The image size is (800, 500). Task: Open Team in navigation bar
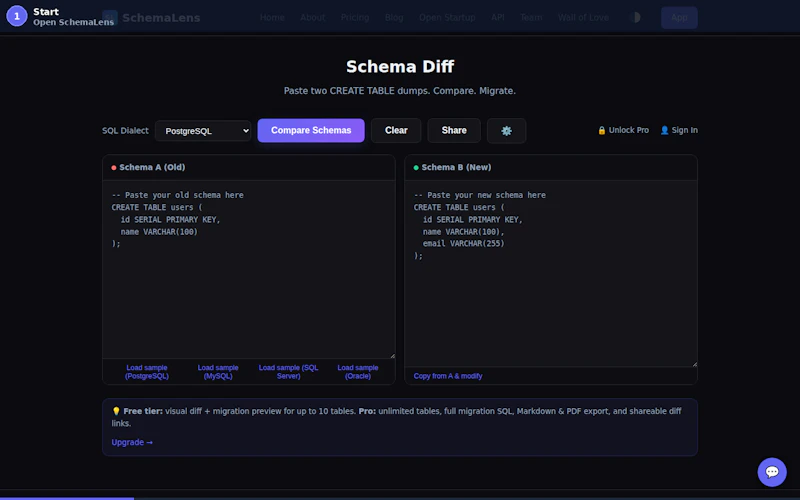531,17
